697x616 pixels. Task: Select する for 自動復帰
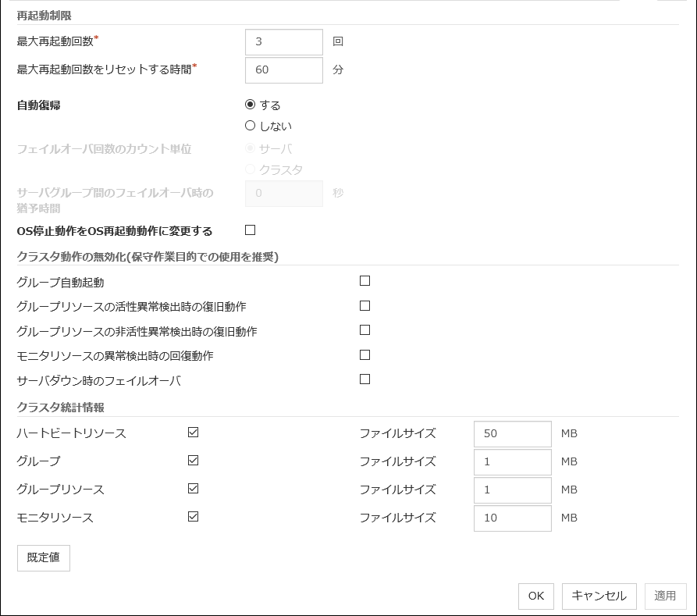coord(251,105)
